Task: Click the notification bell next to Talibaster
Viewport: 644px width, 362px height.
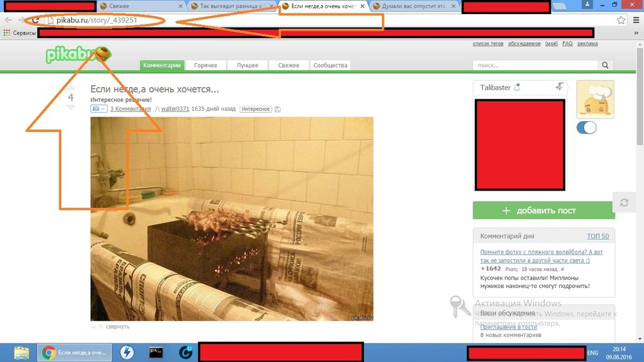Action: click(517, 87)
